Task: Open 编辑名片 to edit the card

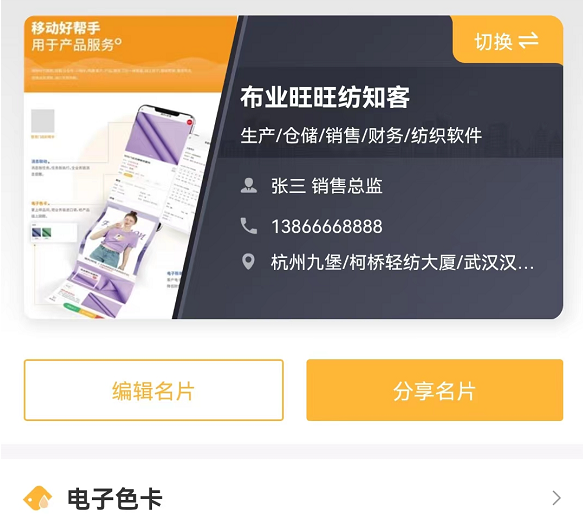Action: tap(154, 390)
